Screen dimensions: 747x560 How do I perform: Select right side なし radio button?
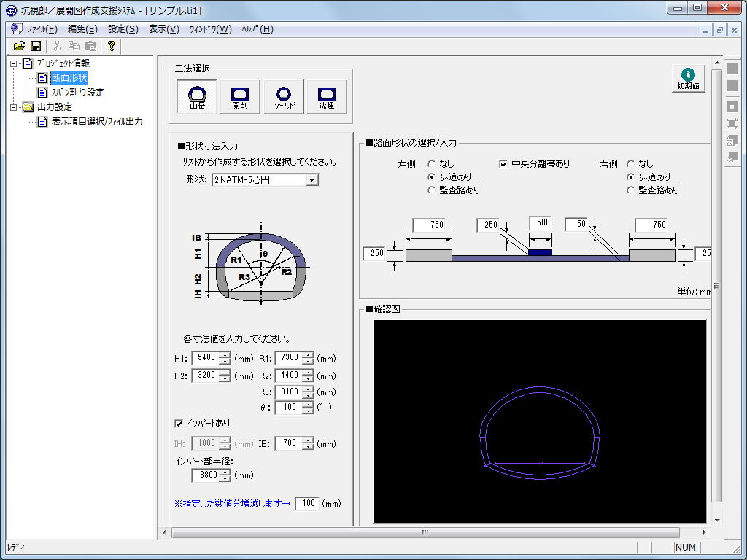pyautogui.click(x=632, y=164)
